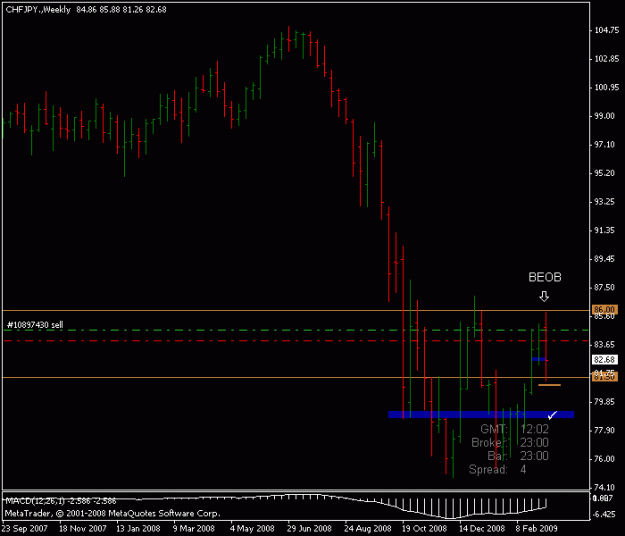Click the 99.00 price scale label

[x=604, y=116]
